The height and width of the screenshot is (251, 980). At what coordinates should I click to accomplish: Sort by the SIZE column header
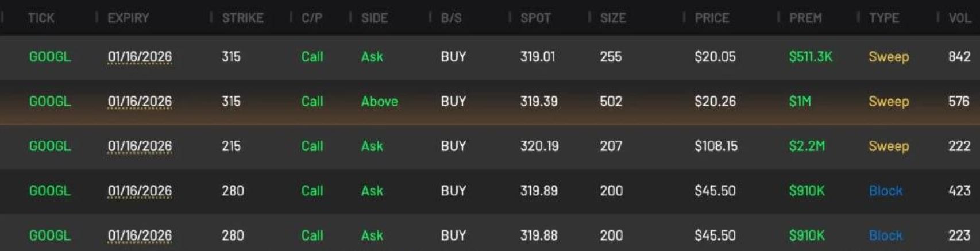point(612,18)
